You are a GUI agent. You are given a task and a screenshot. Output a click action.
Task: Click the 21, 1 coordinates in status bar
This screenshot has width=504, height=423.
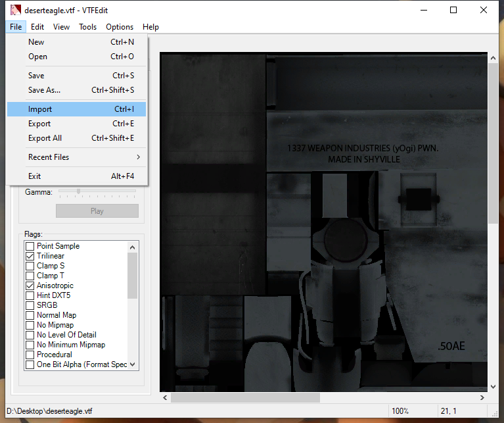448,411
